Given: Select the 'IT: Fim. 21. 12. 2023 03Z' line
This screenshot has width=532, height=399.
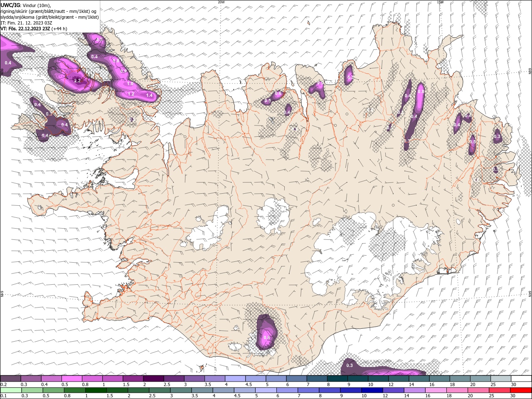Looking at the screenshot, I should [26, 23].
